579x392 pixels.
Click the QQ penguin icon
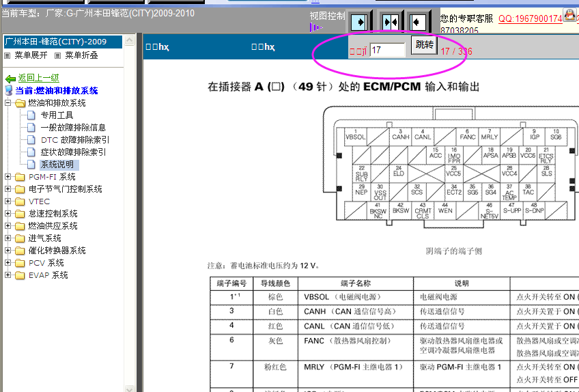[570, 15]
